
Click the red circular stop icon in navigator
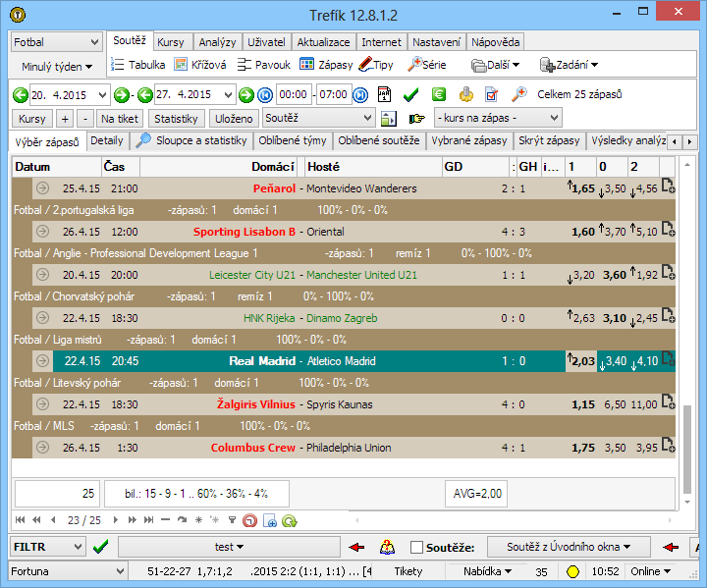coord(249,521)
